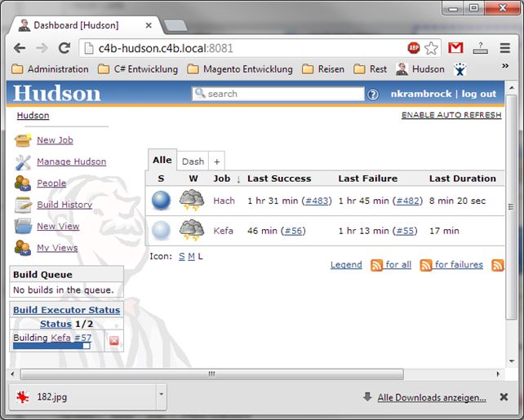Click Alle Downloads anzeigen link
The width and height of the screenshot is (524, 420).
pyautogui.click(x=432, y=397)
